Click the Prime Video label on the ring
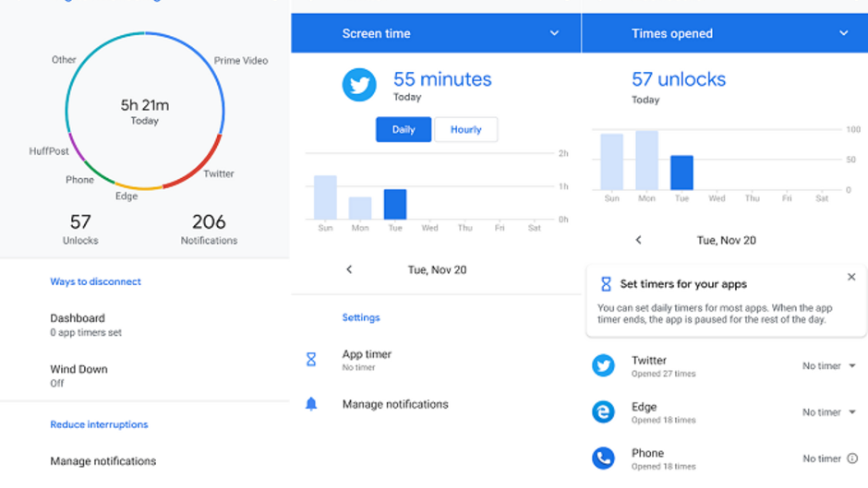This screenshot has width=868, height=488. tap(241, 60)
